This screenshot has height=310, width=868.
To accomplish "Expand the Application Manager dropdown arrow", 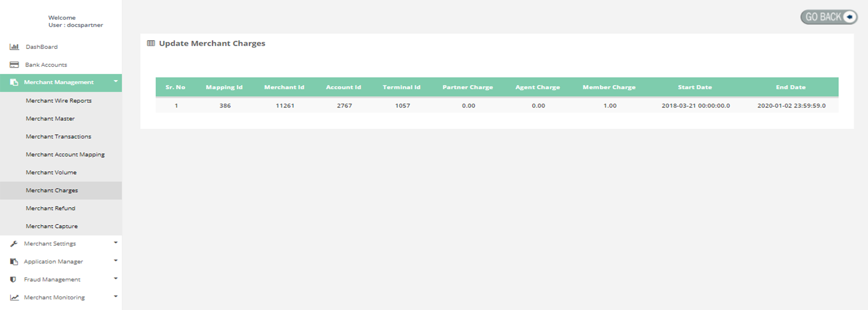I will pyautogui.click(x=116, y=261).
